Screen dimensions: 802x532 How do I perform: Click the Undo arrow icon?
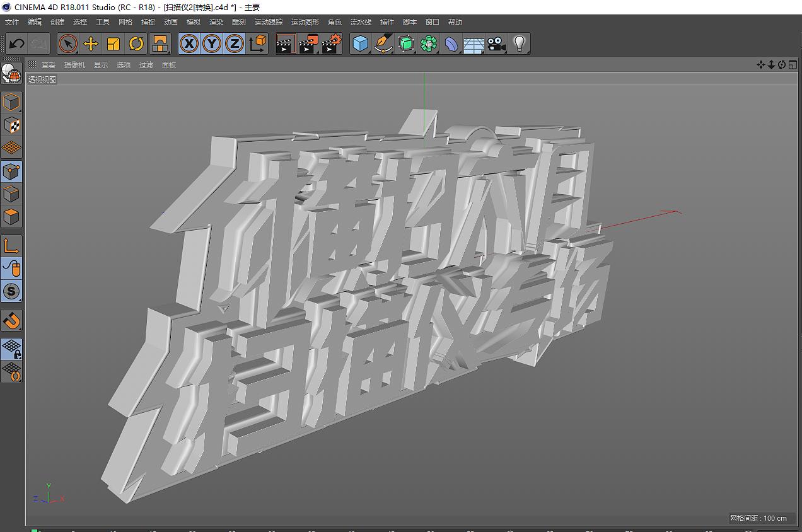pyautogui.click(x=17, y=43)
